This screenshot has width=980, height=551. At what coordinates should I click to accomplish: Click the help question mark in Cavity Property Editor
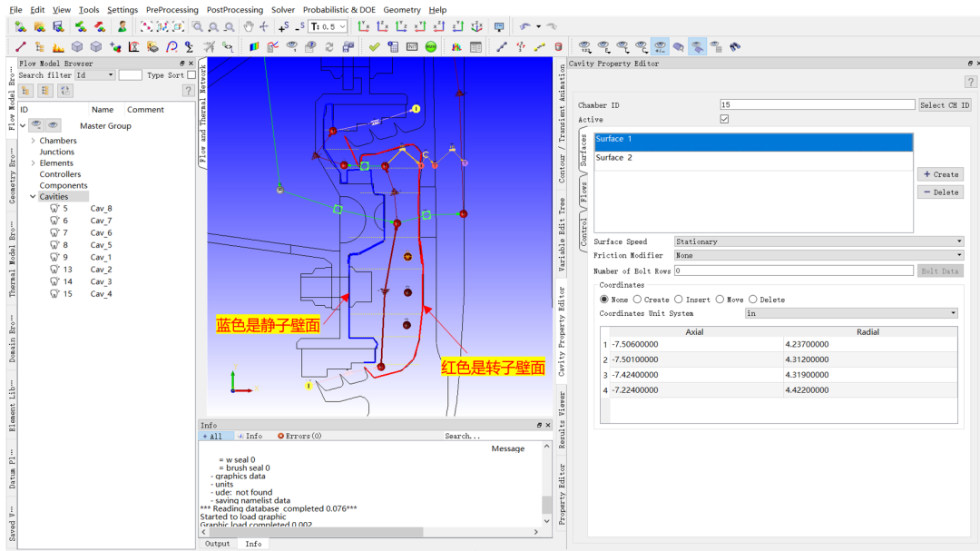pyautogui.click(x=970, y=83)
